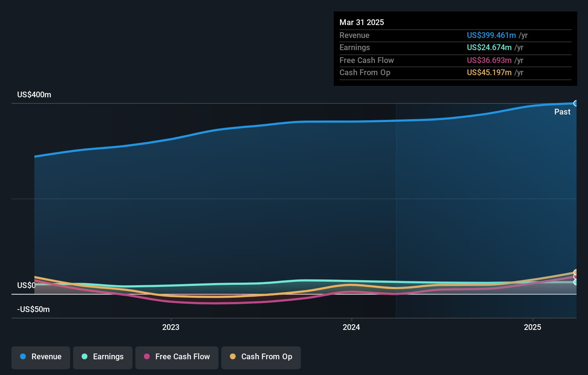The width and height of the screenshot is (588, 375).
Task: Click the US$0 y-axis label
Action: [26, 286]
